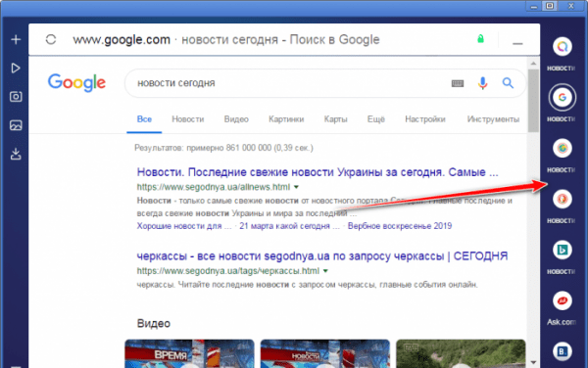Click the blue magnifier search button
588x368 pixels.
pyautogui.click(x=508, y=83)
